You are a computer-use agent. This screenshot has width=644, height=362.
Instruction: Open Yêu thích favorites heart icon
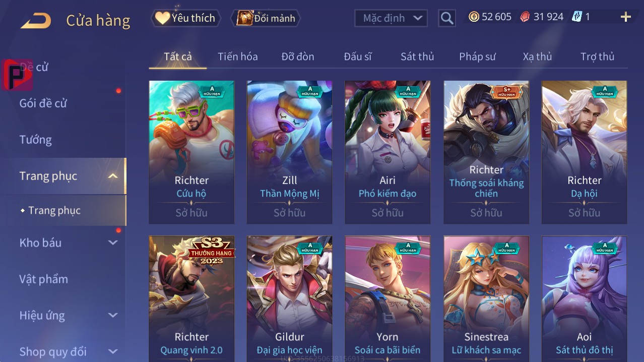pos(162,18)
